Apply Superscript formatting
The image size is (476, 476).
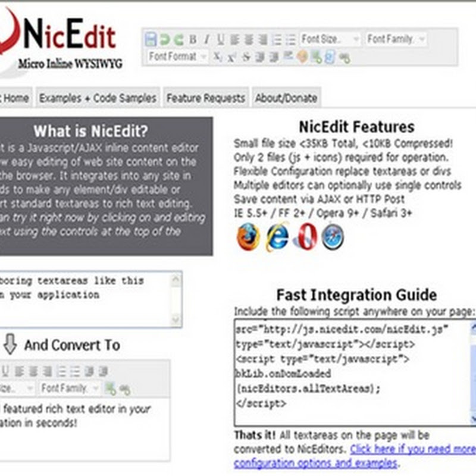pyautogui.click(x=231, y=57)
